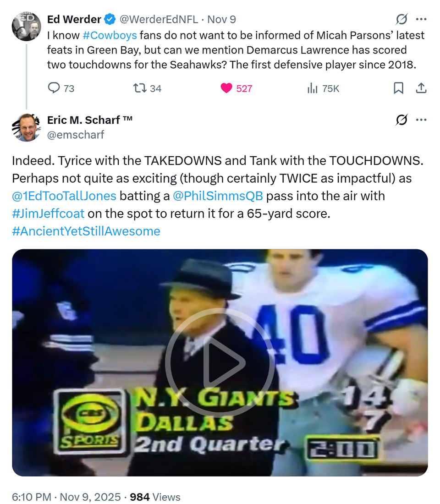
Task: Open Eric M. Scharf's avatar
Action: click(x=26, y=127)
